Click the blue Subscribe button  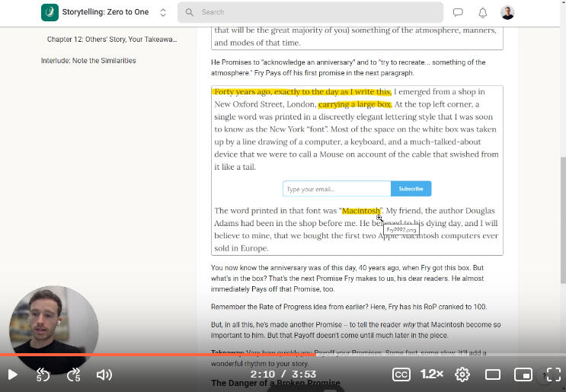(x=411, y=189)
